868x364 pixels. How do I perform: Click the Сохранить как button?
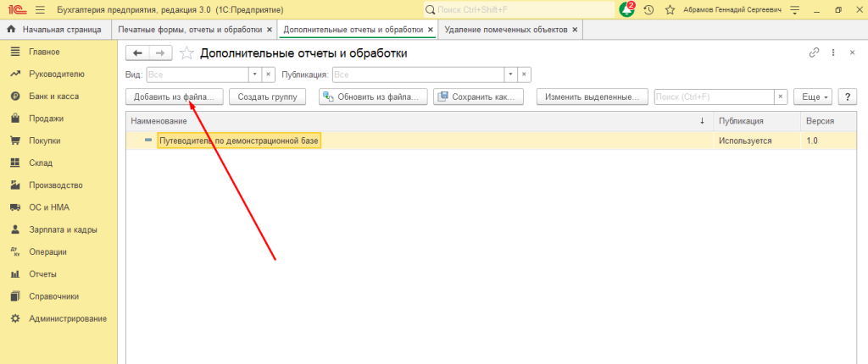click(478, 97)
